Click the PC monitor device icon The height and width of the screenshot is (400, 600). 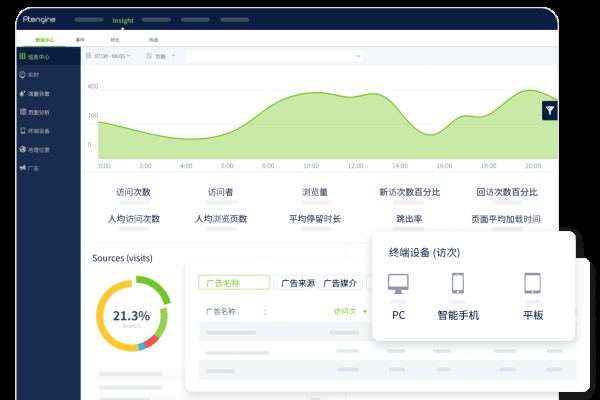tap(398, 284)
